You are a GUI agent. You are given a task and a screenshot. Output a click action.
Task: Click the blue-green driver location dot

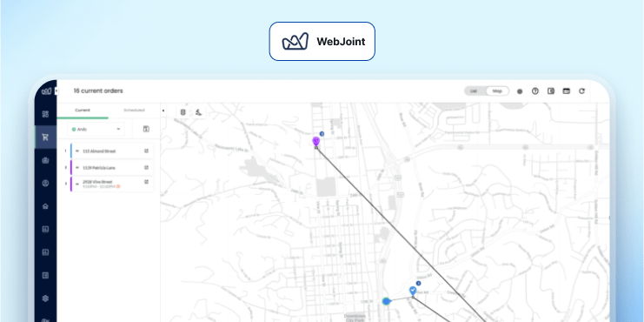click(x=386, y=301)
